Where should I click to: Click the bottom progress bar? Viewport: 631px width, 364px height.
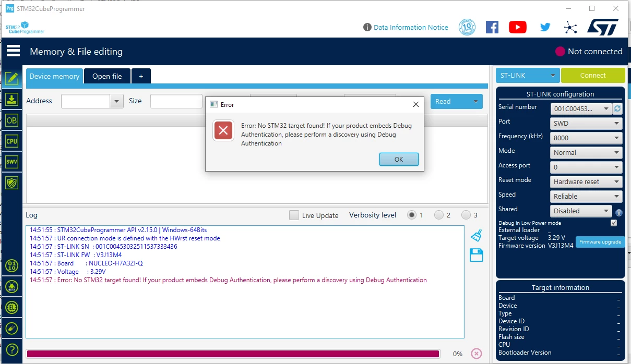233,354
